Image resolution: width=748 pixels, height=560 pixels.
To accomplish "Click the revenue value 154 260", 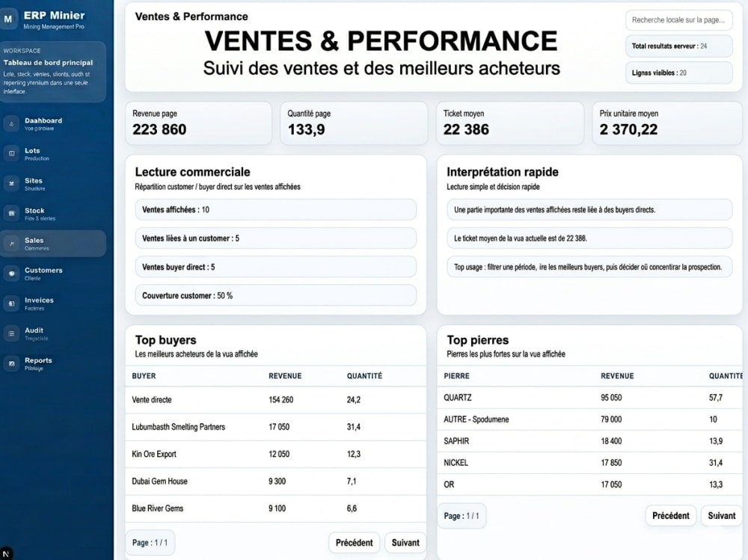I will 280,400.
